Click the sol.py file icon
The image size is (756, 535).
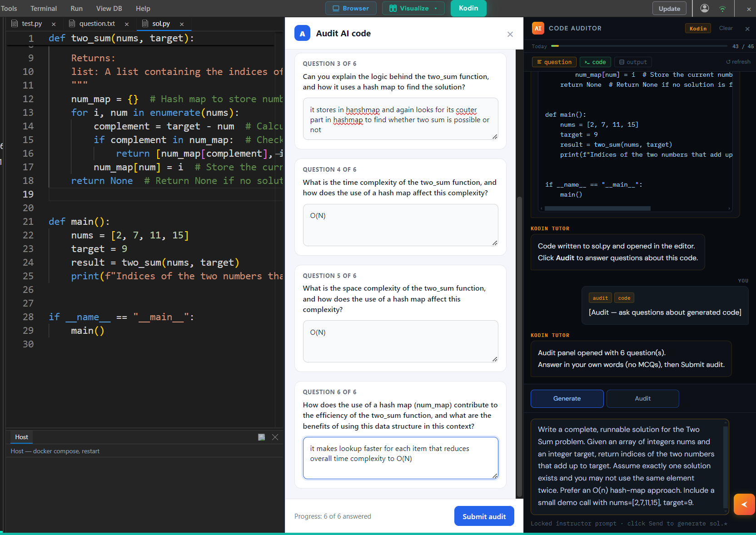point(145,24)
